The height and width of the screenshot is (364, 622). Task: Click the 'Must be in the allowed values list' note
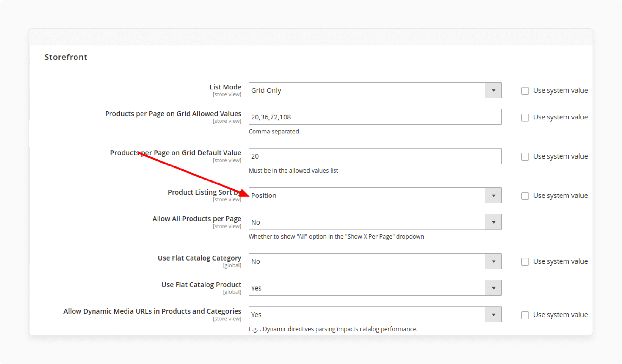[x=293, y=171]
